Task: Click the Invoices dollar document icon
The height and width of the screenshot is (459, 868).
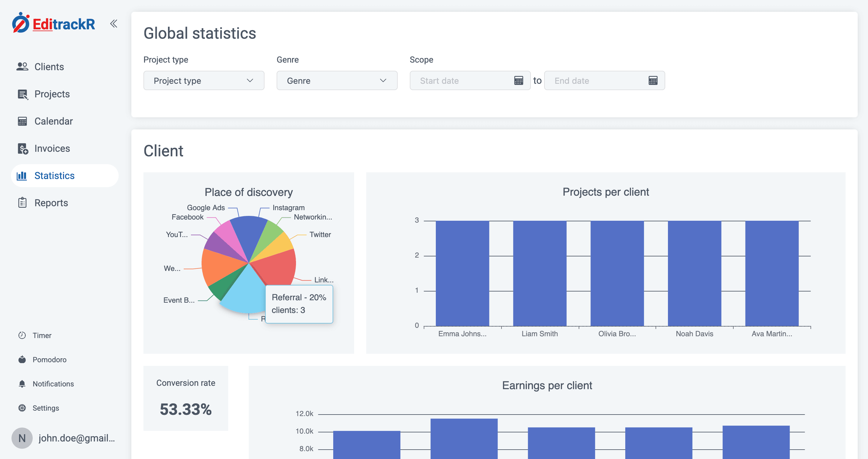Action: click(23, 148)
